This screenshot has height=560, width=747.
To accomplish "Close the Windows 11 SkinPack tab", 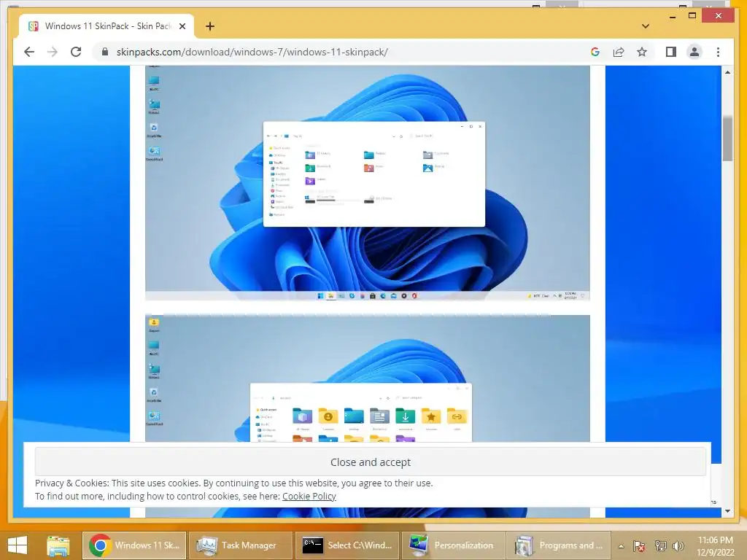I will point(182,26).
